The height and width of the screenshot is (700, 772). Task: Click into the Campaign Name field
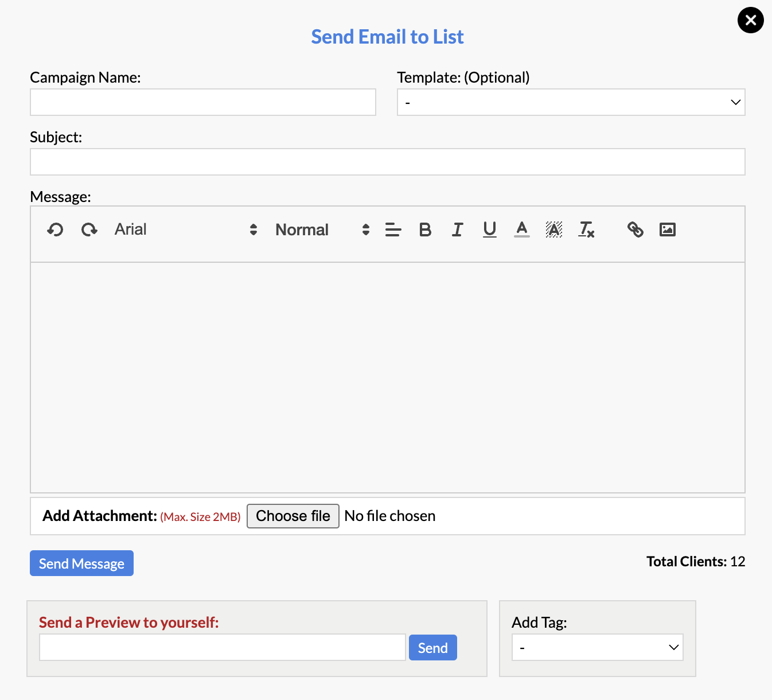tap(203, 102)
